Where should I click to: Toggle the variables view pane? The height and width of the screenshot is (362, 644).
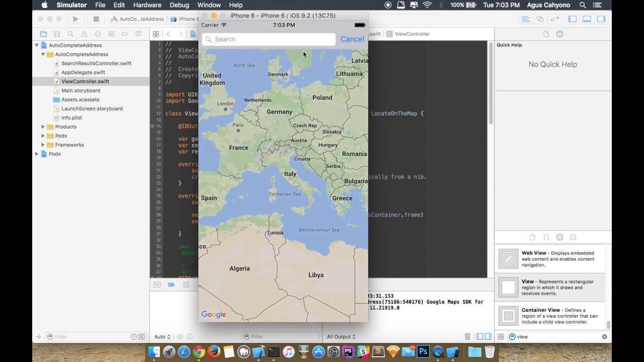pos(480,337)
